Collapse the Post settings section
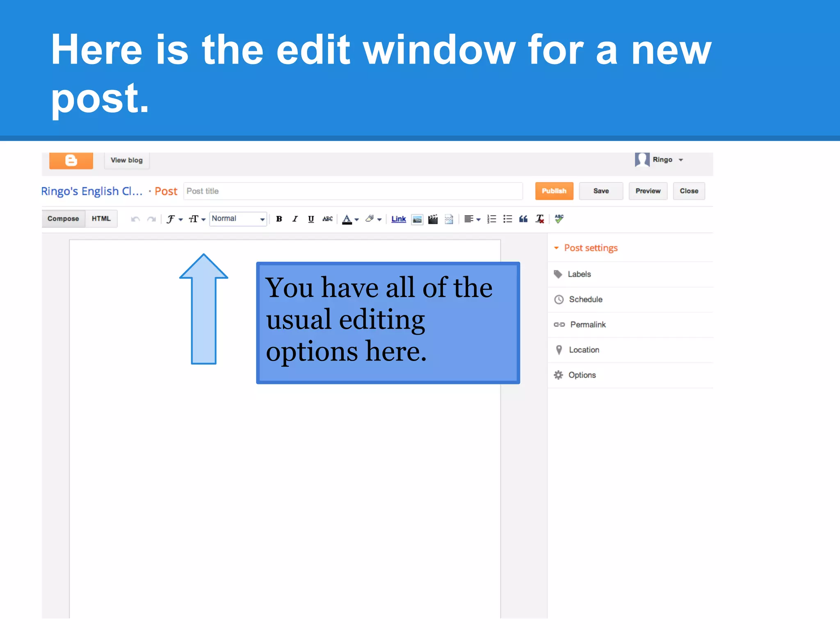This screenshot has width=840, height=630. click(586, 248)
